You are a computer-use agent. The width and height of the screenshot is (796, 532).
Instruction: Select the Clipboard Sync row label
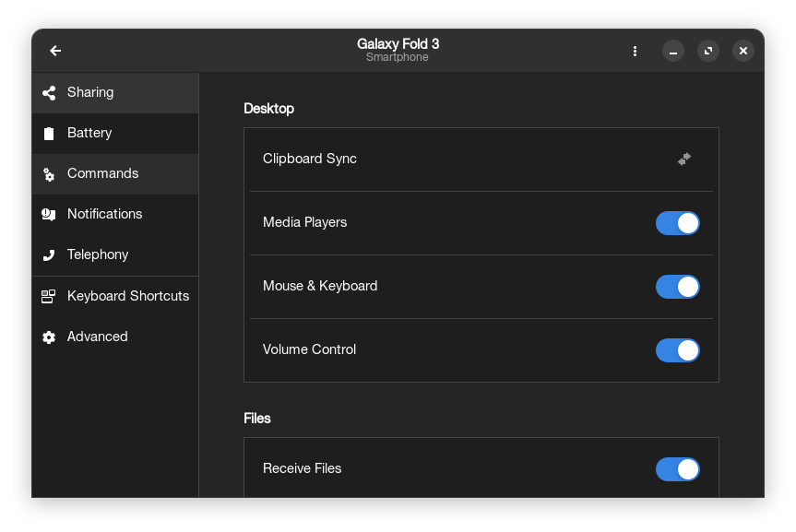pyautogui.click(x=310, y=159)
